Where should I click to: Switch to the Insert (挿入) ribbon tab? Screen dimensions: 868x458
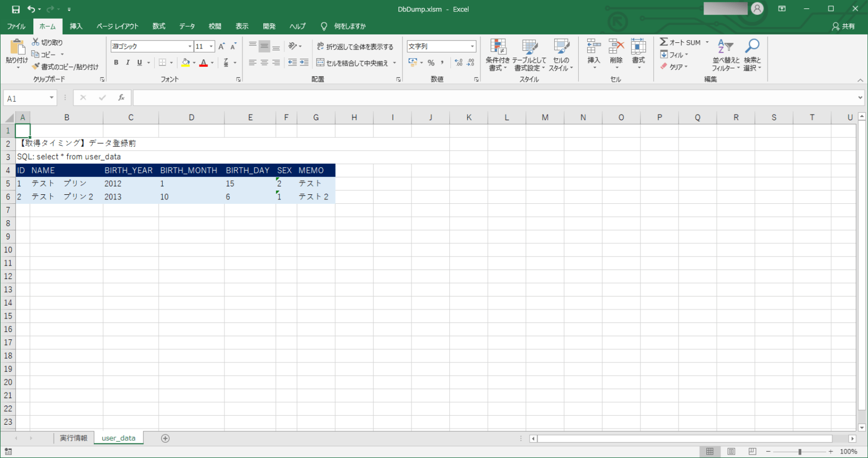click(x=76, y=27)
